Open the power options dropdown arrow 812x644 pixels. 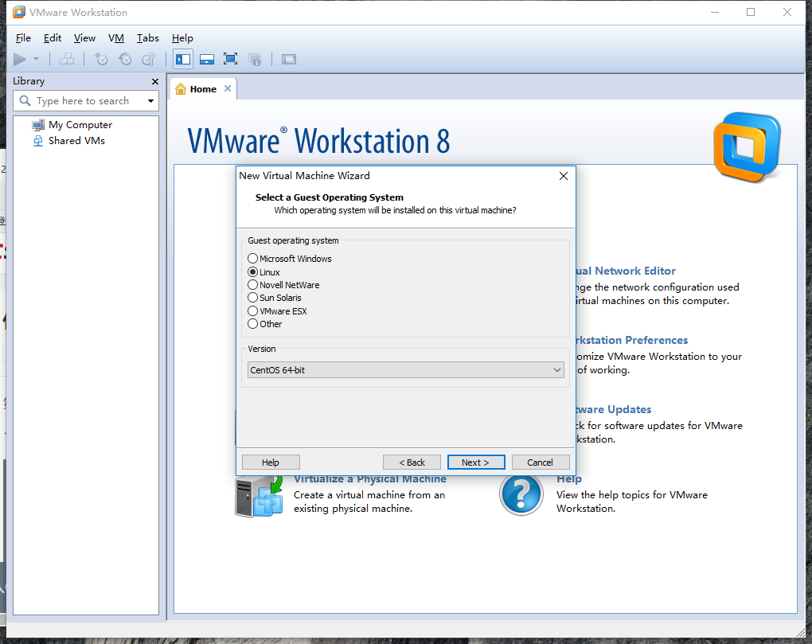click(x=37, y=59)
